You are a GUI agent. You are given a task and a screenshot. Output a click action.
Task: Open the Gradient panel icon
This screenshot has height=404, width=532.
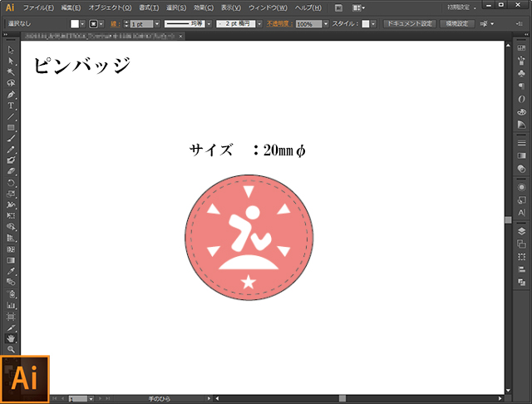tap(521, 155)
